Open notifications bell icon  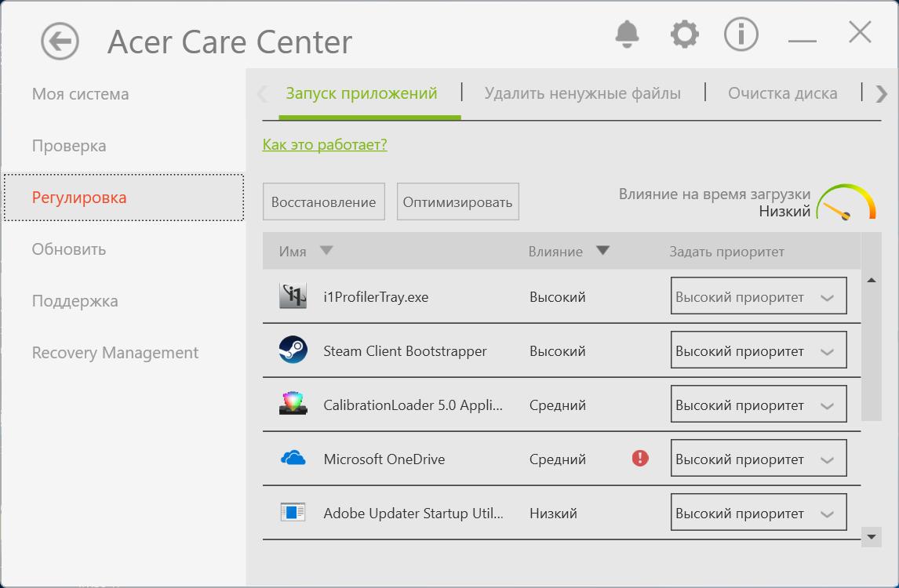tap(627, 34)
